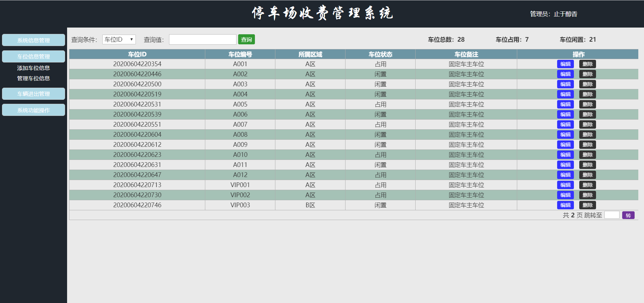Click the green 查询 button
644x303 pixels.
(247, 39)
